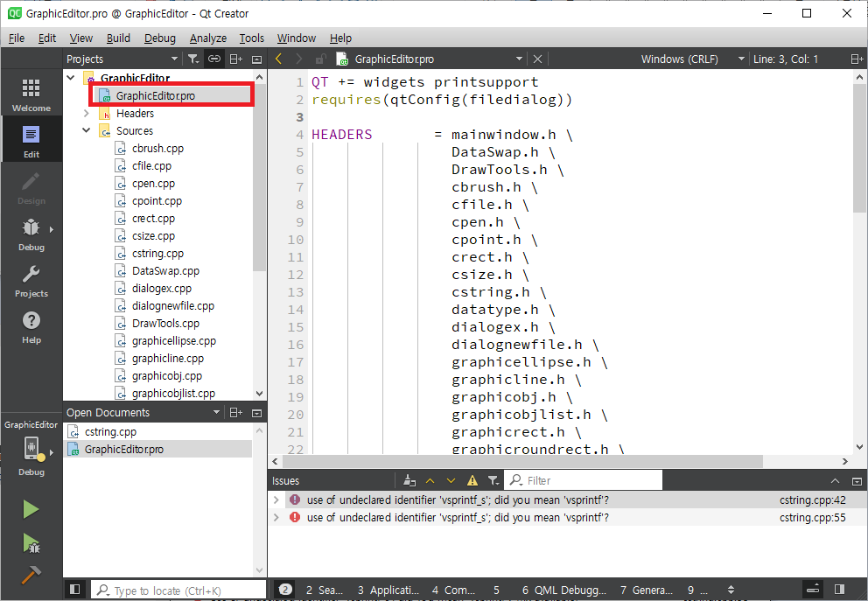Collapse the Sources folder
This screenshot has height=601, width=868.
point(87,130)
